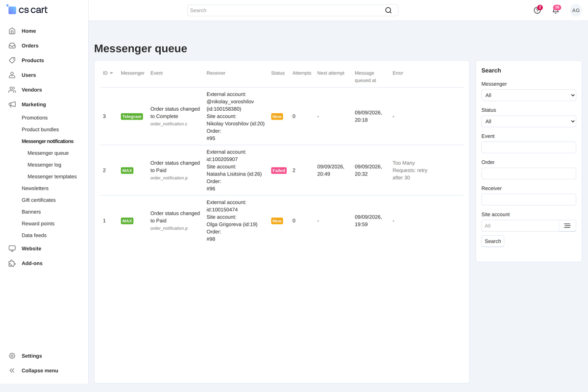Click the Add-ons puzzle piece icon
The width and height of the screenshot is (588, 392).
tap(12, 263)
